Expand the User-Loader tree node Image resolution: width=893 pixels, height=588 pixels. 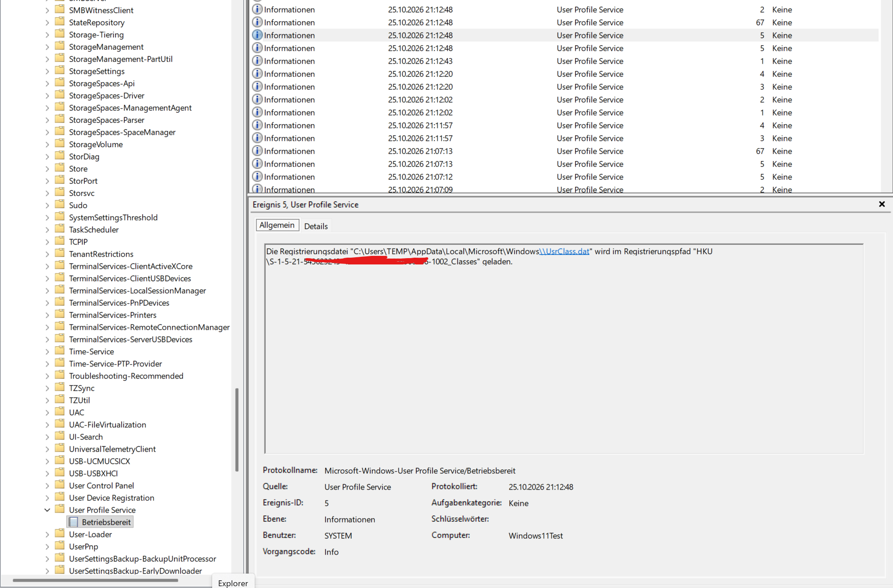tap(47, 534)
